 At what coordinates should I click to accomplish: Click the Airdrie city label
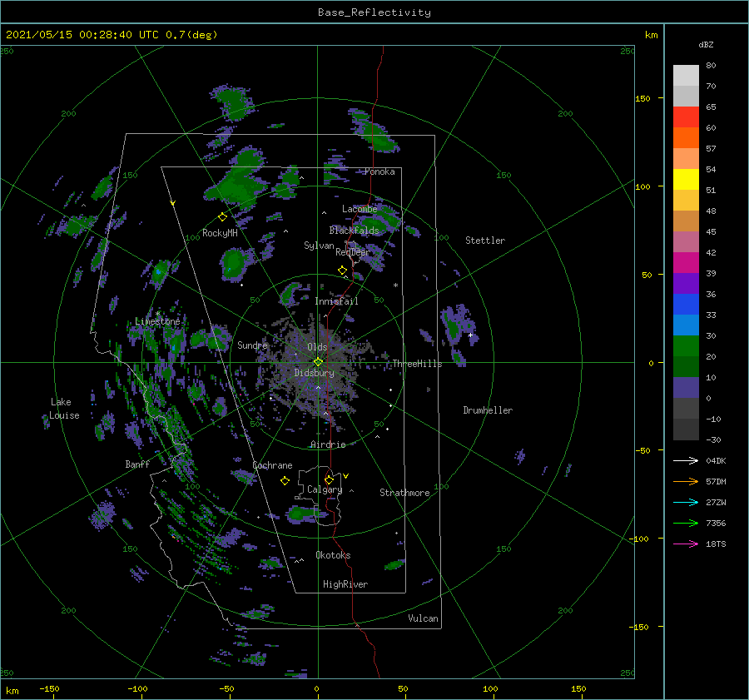[328, 444]
